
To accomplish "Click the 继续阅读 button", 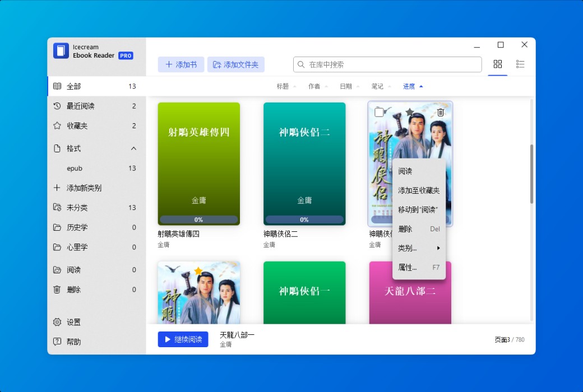I will point(183,339).
